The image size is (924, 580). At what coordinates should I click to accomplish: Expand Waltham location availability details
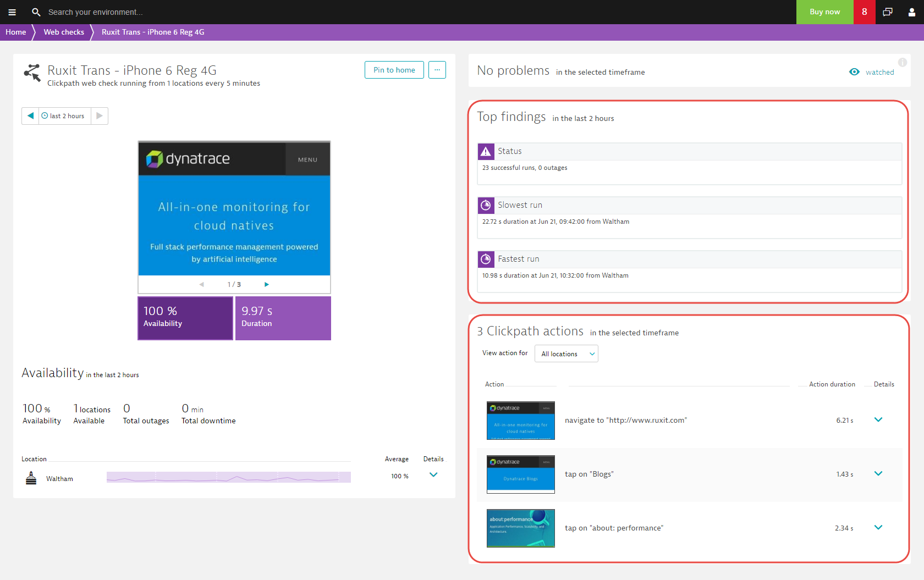pos(433,474)
